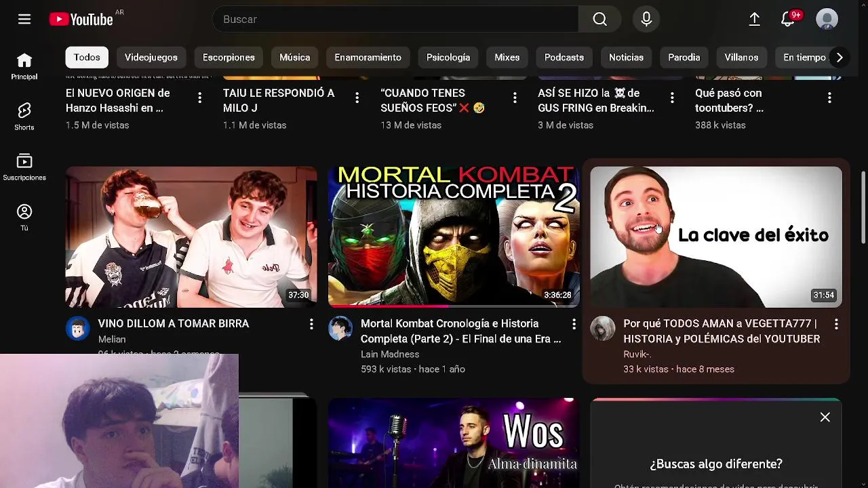
Task: Select the Podcasts chip
Action: coord(564,58)
